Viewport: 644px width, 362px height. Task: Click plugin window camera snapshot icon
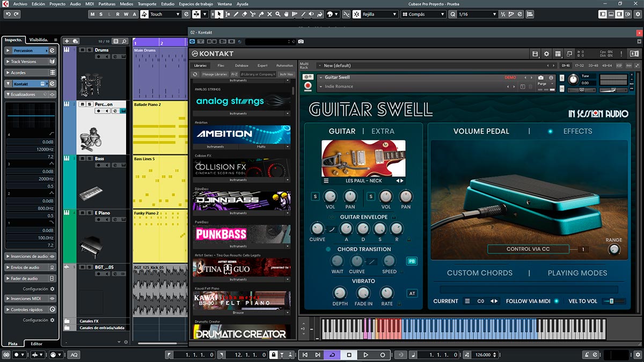[x=301, y=41]
